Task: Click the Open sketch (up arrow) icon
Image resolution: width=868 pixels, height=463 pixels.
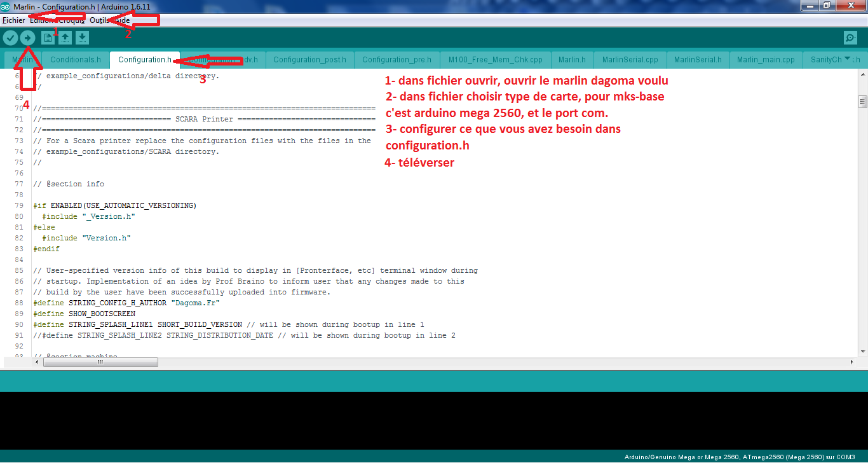Action: [65, 38]
